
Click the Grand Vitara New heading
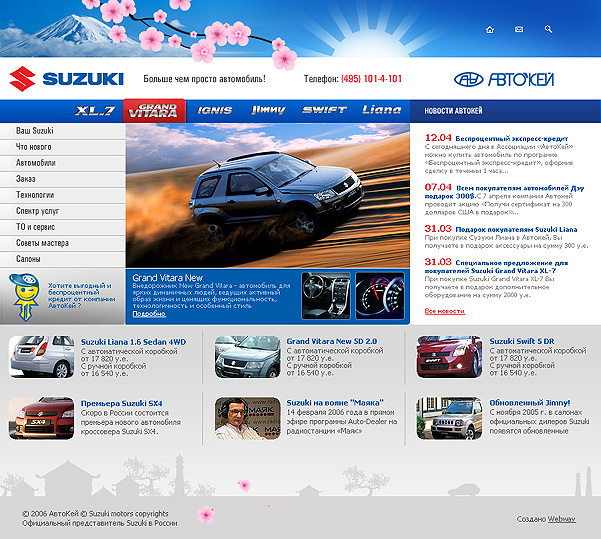click(x=167, y=278)
